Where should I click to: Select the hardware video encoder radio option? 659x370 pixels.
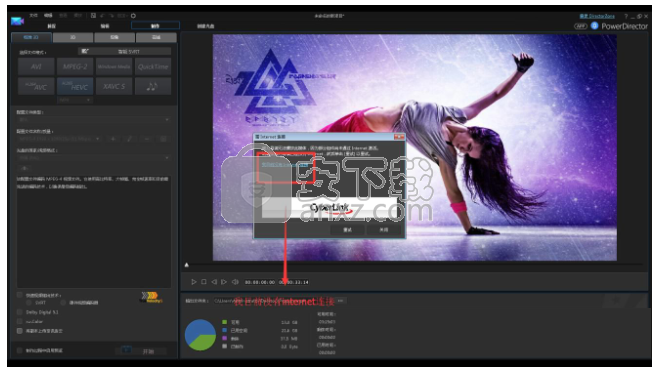(x=63, y=302)
